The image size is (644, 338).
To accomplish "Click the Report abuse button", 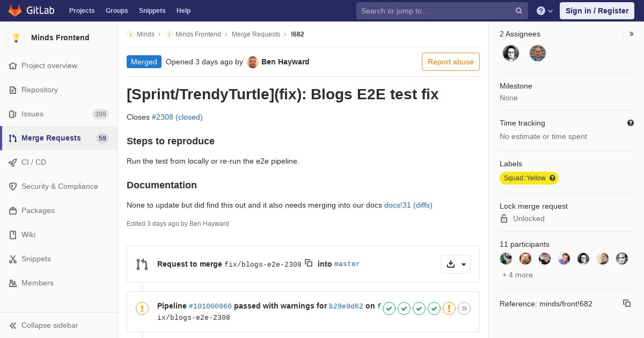I will click(x=451, y=62).
